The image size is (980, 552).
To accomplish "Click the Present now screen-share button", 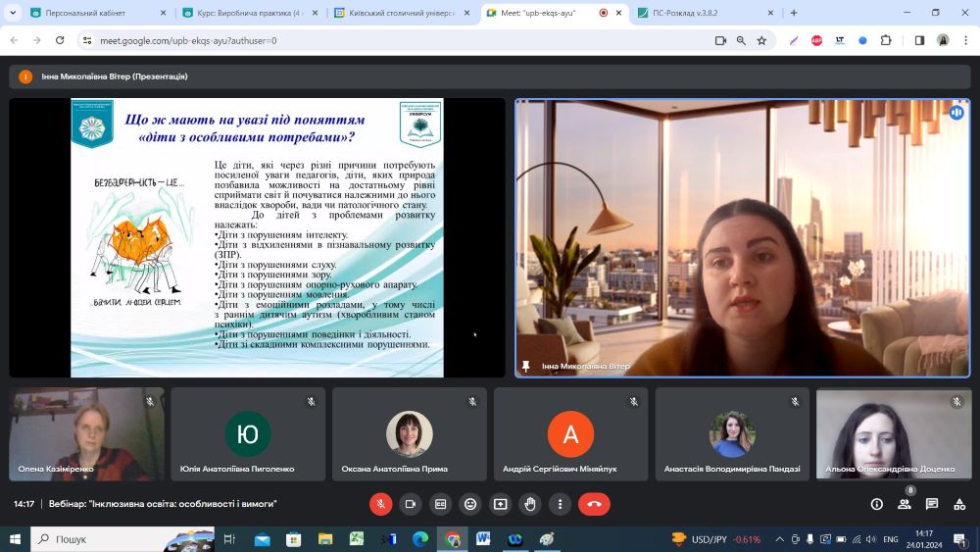I will (500, 504).
